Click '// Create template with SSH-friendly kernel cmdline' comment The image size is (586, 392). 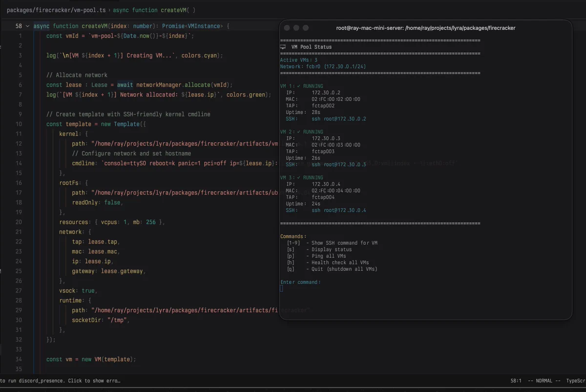[x=128, y=114]
